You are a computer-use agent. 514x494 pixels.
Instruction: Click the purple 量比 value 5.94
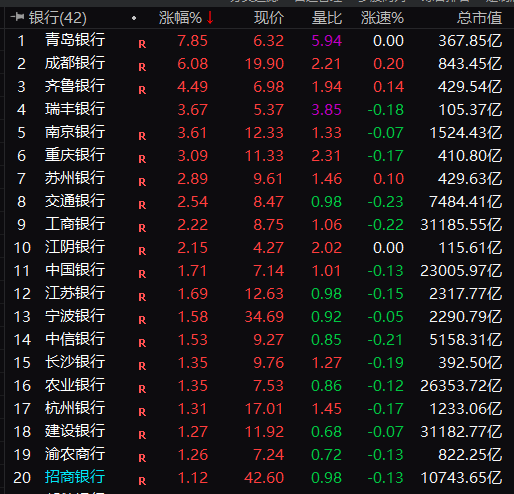pyautogui.click(x=327, y=41)
